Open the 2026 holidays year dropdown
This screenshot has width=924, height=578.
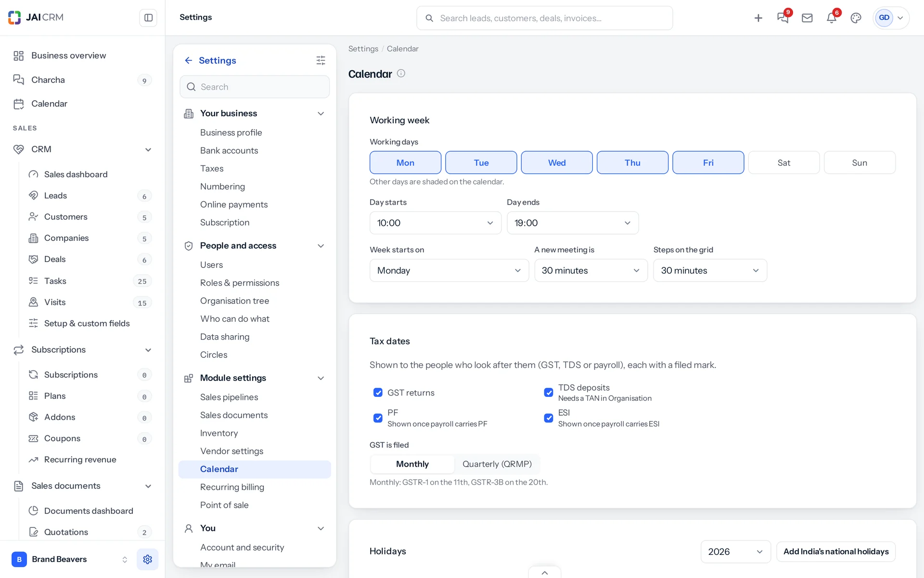pos(735,552)
